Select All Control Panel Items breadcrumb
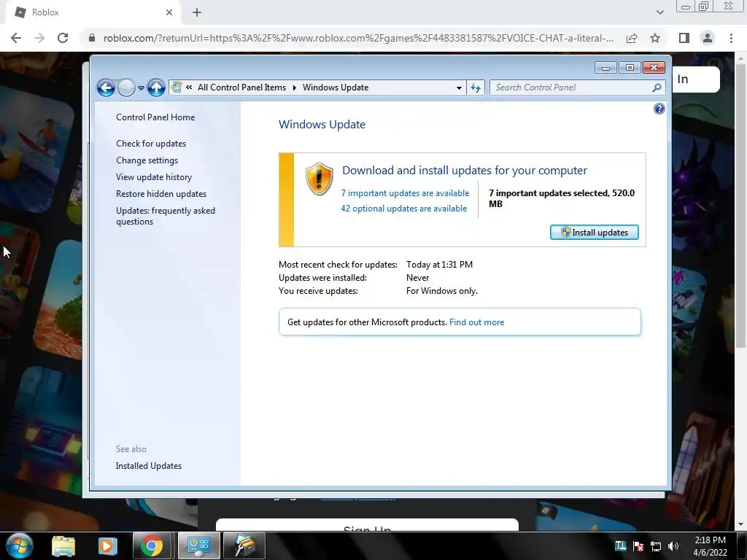The image size is (747, 560). (241, 87)
